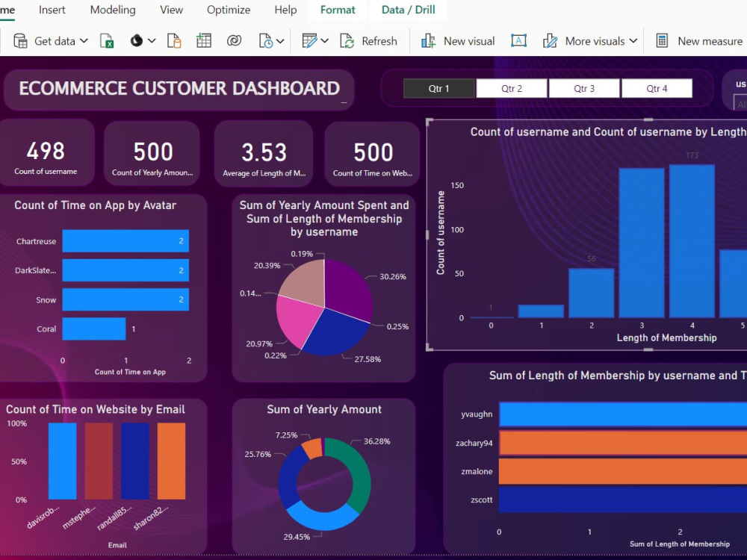This screenshot has width=747, height=560.
Task: Open Recent sources via the clock icon
Action: [x=266, y=41]
